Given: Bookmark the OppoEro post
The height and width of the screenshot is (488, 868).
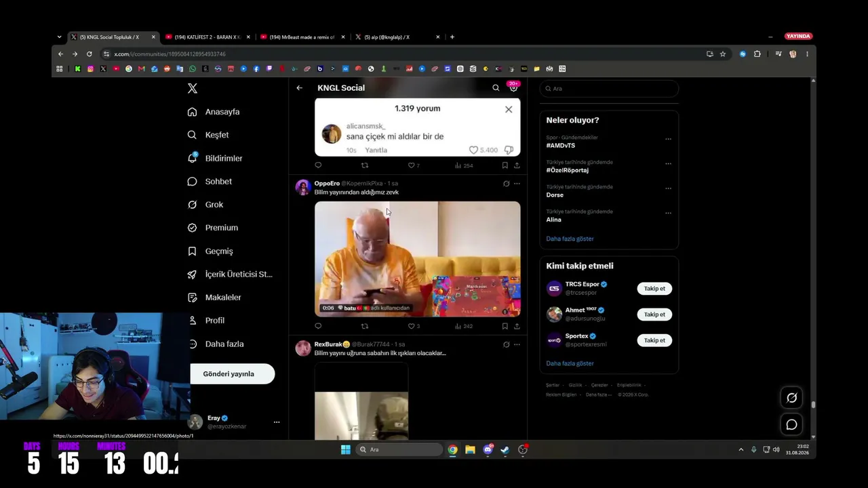Looking at the screenshot, I should coord(505,326).
